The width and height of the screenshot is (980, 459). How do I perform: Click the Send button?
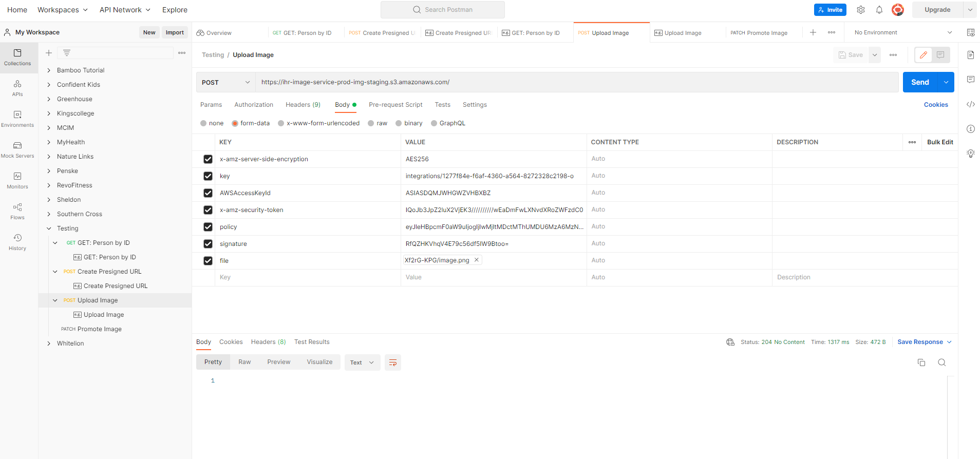(x=920, y=82)
